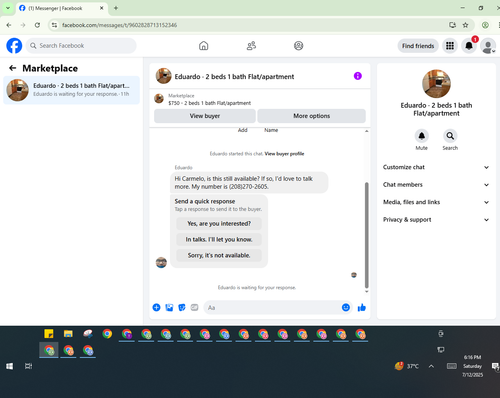500x398 pixels.
Task: Open new browser tab plus button
Action: click(116, 8)
